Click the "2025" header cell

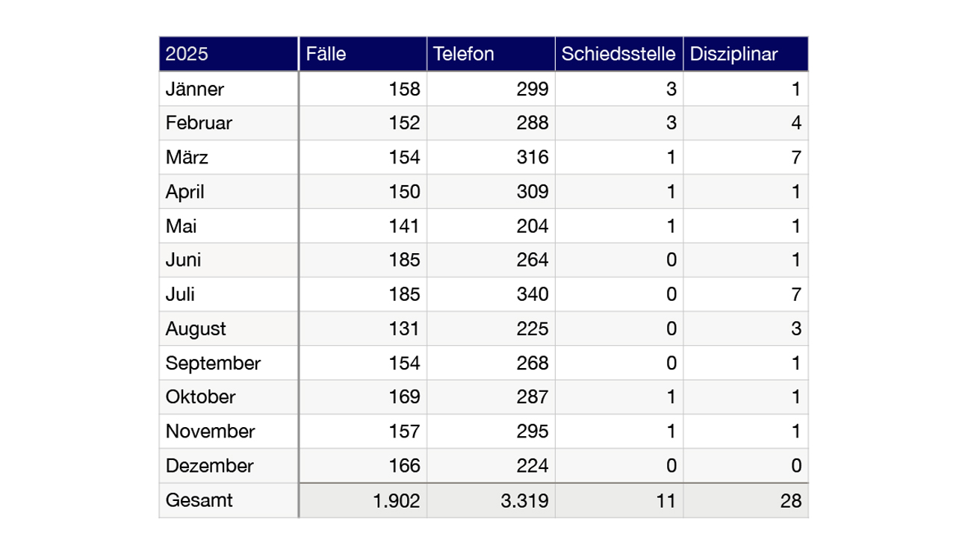[228, 54]
